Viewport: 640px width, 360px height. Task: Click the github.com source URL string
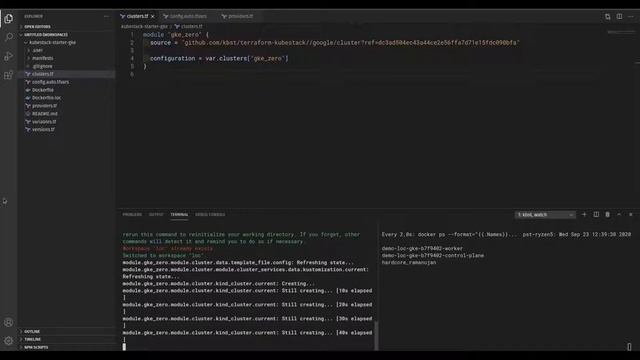(x=351, y=42)
